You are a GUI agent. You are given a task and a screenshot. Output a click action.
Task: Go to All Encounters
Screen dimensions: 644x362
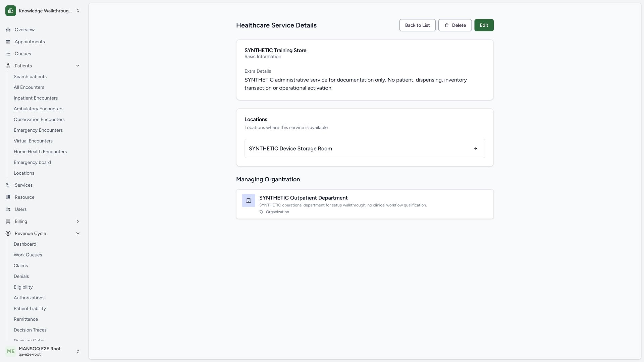[x=29, y=87]
